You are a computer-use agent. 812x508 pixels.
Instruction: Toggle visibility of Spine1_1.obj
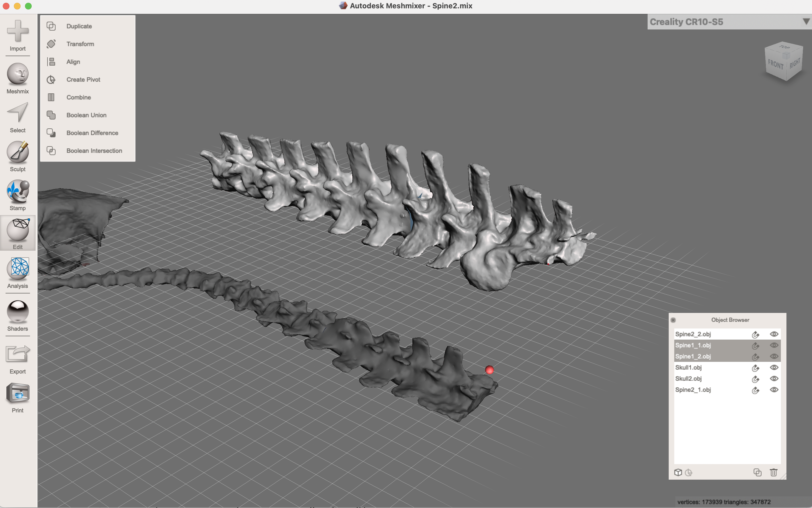point(774,345)
